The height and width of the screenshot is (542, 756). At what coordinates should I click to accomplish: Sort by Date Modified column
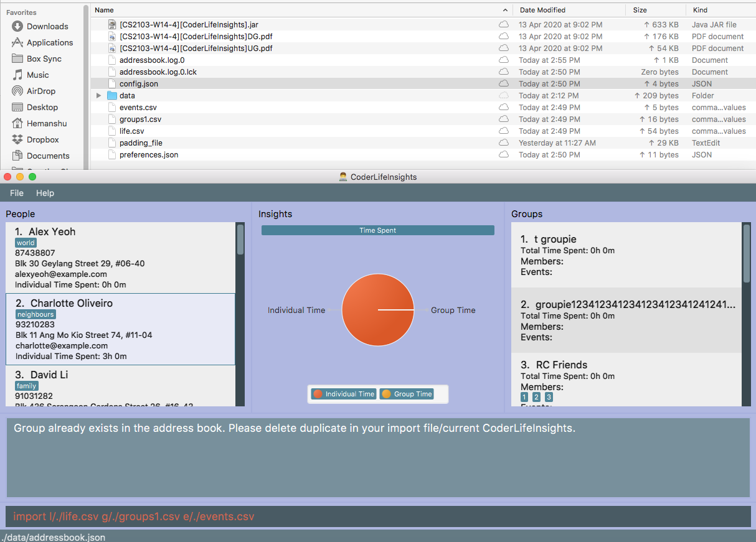[x=569, y=10]
